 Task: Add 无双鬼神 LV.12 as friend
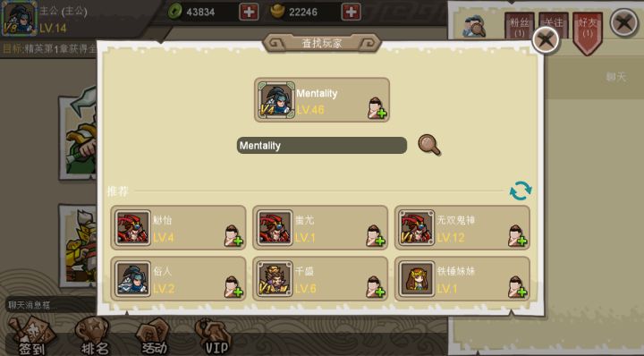point(518,236)
